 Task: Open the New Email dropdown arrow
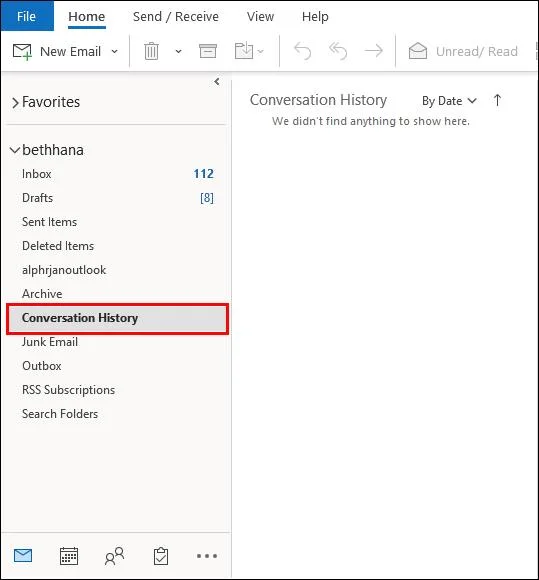tap(115, 51)
